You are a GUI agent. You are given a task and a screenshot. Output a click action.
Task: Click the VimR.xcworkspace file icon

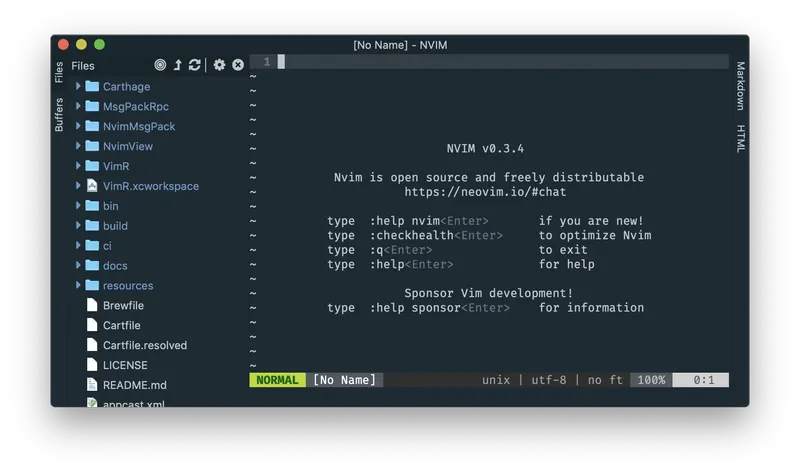92,186
